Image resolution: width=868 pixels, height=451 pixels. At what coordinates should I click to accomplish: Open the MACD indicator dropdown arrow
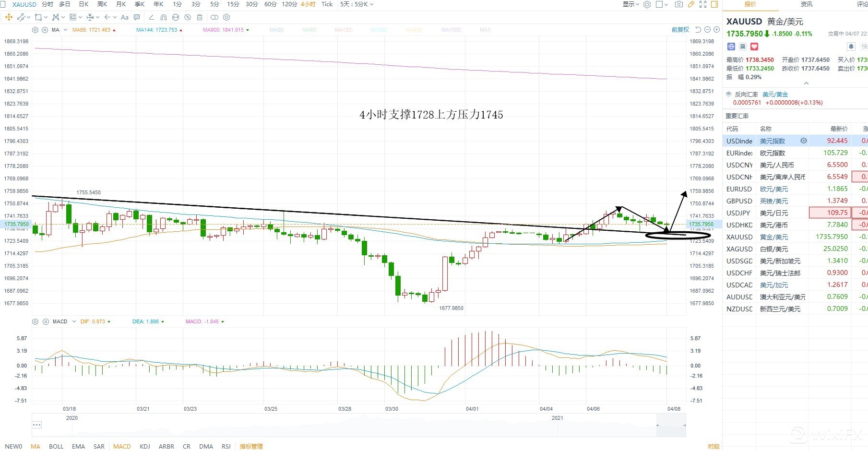click(x=74, y=321)
